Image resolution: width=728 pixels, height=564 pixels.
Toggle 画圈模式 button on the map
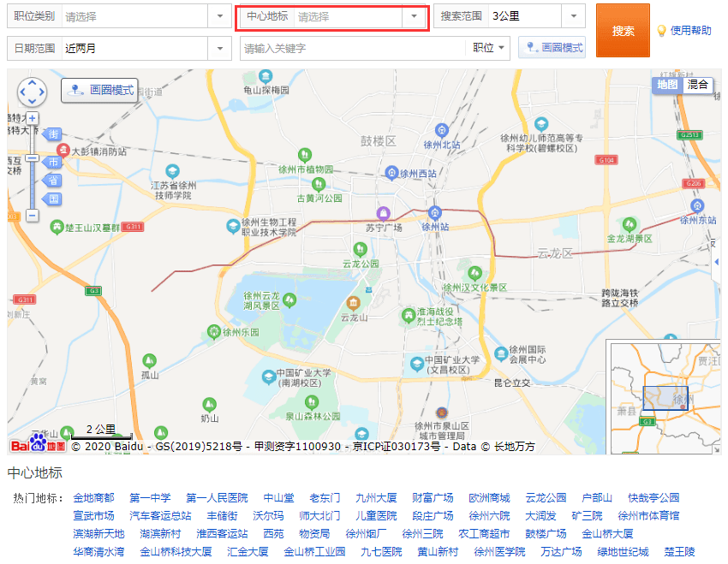100,90
